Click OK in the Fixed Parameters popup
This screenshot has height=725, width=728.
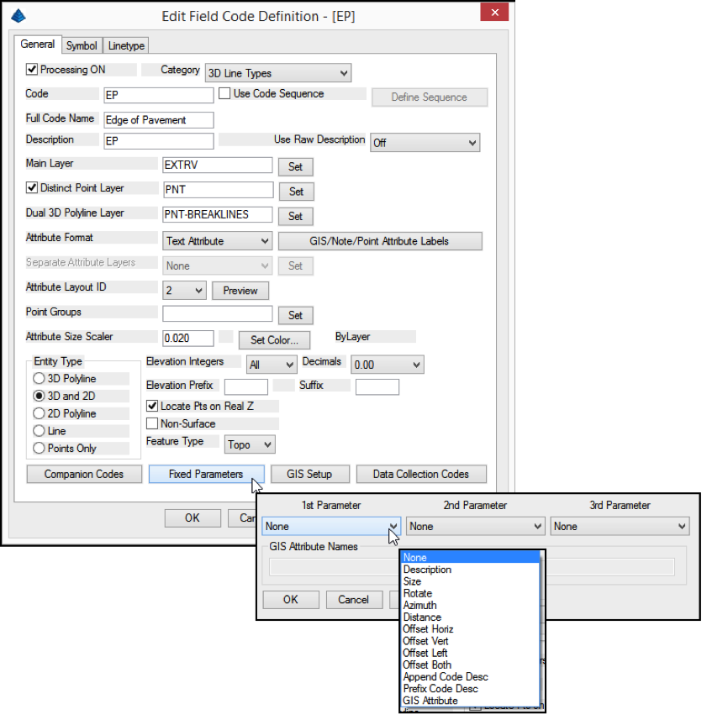(x=291, y=599)
